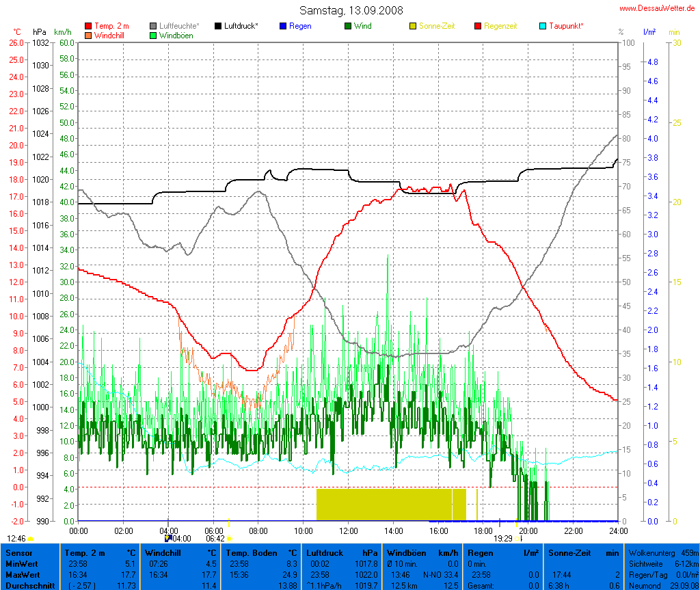
Task: Click the red Temp. 2 m legend swatch
Action: pos(88,26)
